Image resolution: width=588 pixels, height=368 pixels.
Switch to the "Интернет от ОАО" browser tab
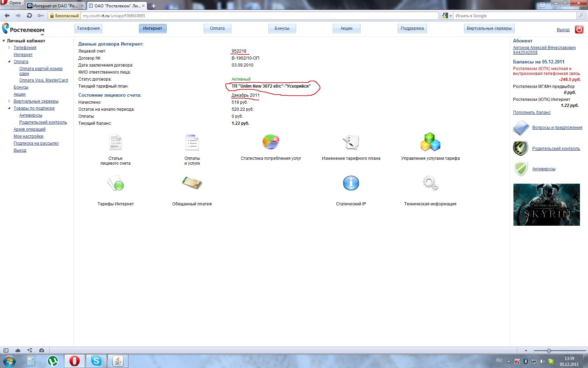pos(55,6)
